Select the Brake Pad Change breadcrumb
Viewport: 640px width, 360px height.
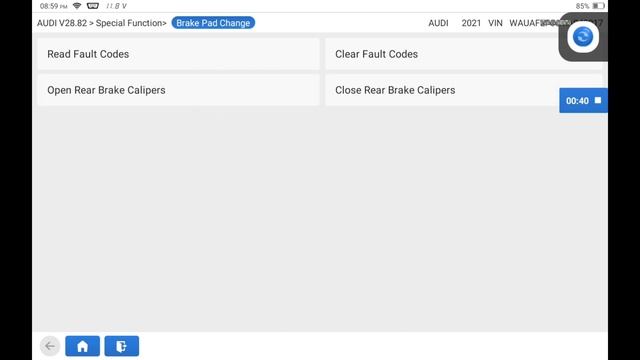213,23
